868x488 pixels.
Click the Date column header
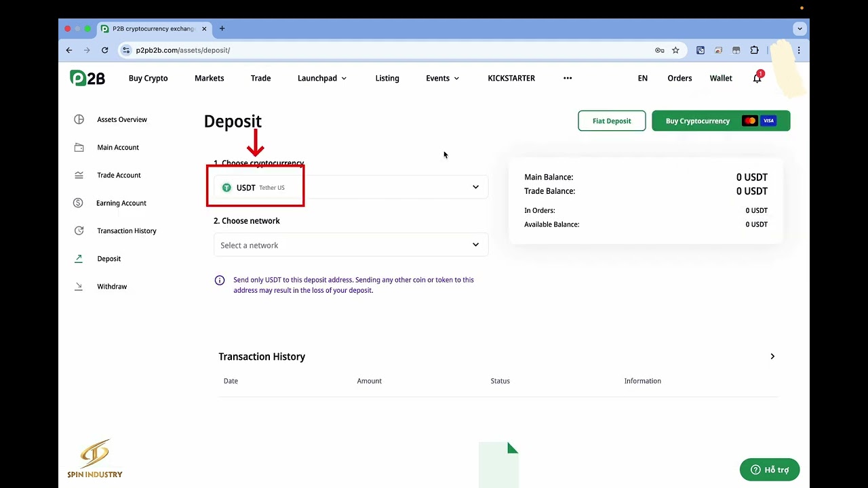pyautogui.click(x=231, y=381)
